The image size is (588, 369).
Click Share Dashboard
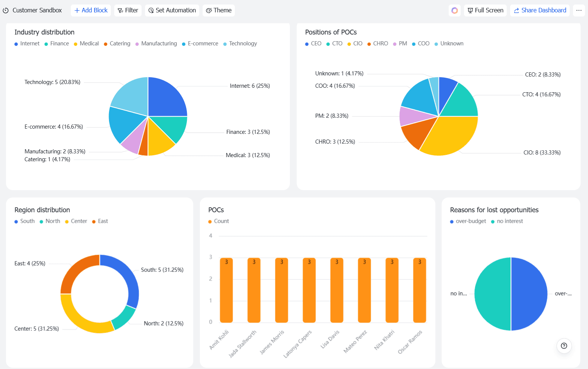point(540,10)
